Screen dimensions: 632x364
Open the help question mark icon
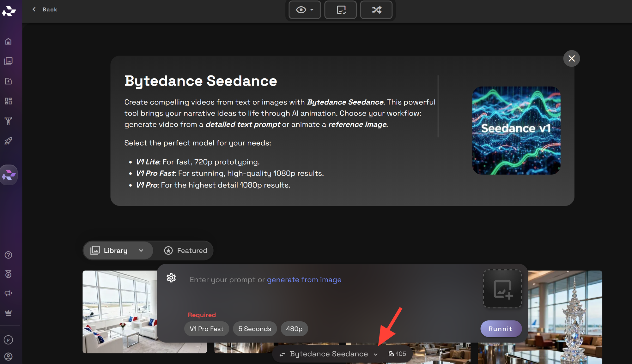(9, 255)
